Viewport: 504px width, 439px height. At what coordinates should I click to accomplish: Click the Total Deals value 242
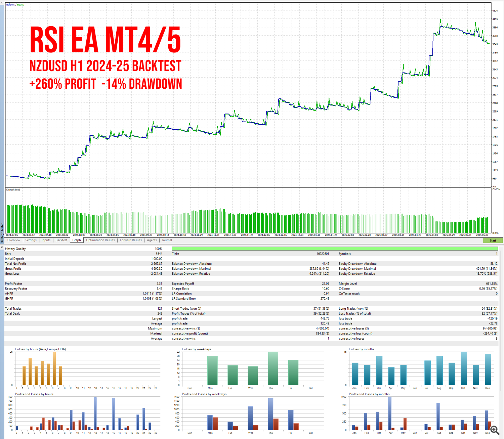tap(160, 314)
